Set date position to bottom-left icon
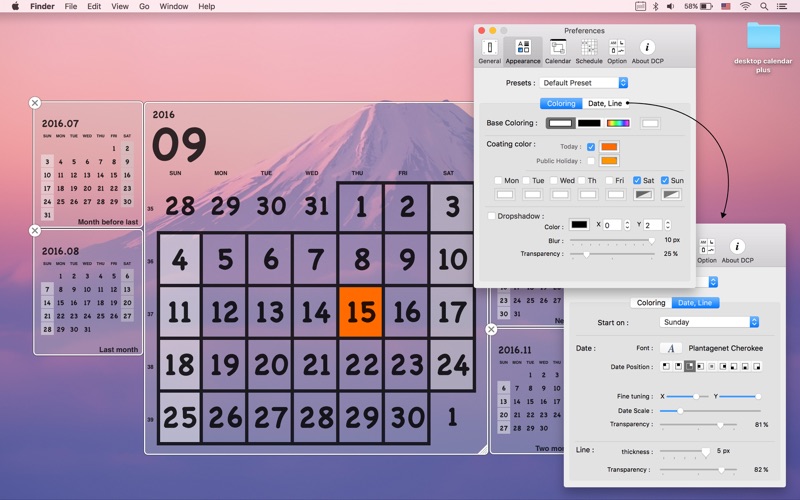 (734, 366)
